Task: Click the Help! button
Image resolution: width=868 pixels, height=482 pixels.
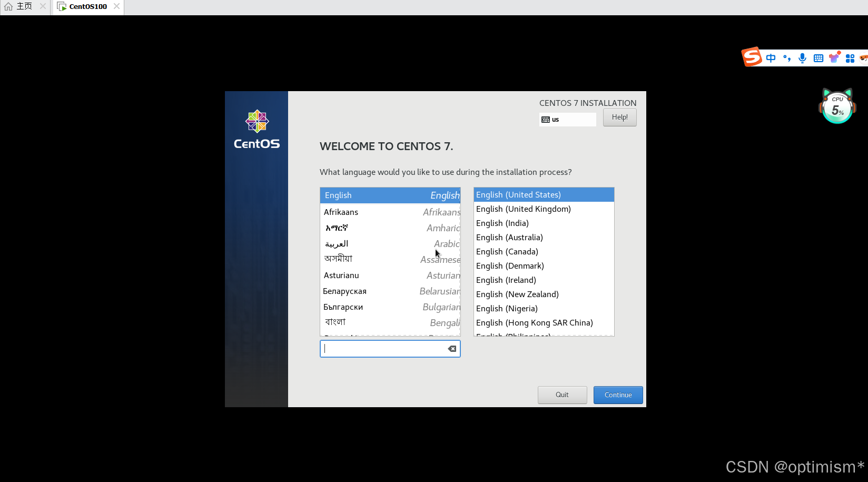Action: tap(620, 117)
